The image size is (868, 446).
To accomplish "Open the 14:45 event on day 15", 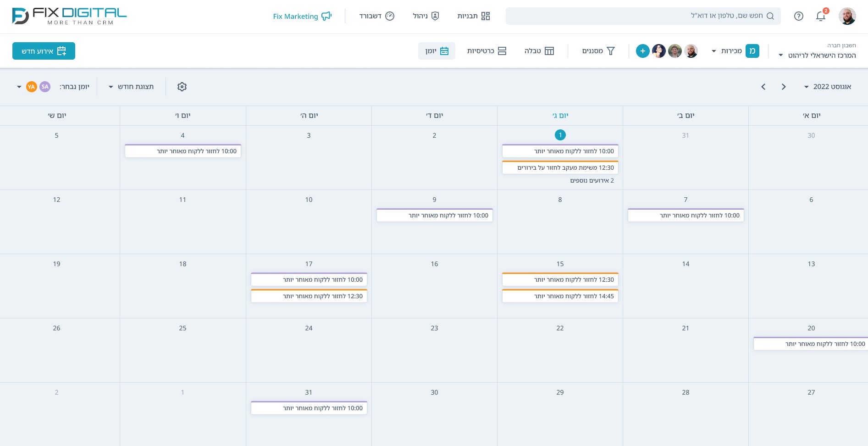I will (560, 296).
